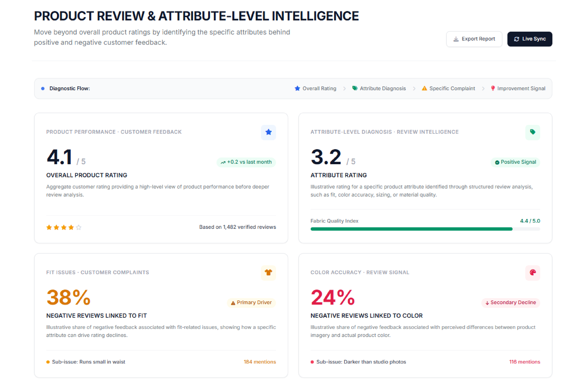
Task: Click the blue star icon on Product Performance card
Action: click(268, 132)
